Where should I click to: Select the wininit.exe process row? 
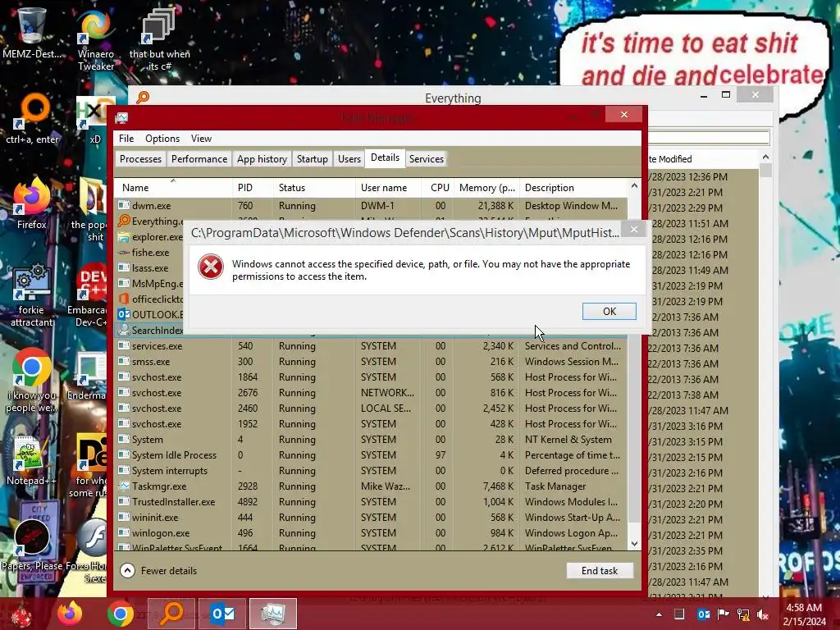click(371, 517)
